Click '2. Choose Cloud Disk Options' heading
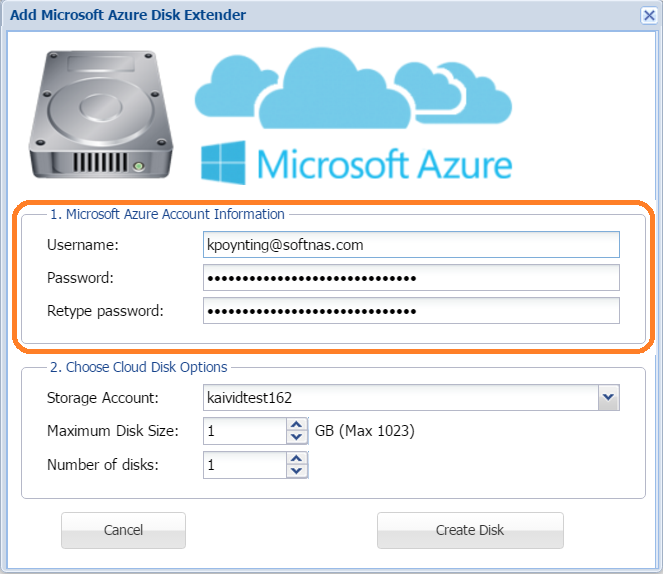The height and width of the screenshot is (574, 663). [139, 367]
